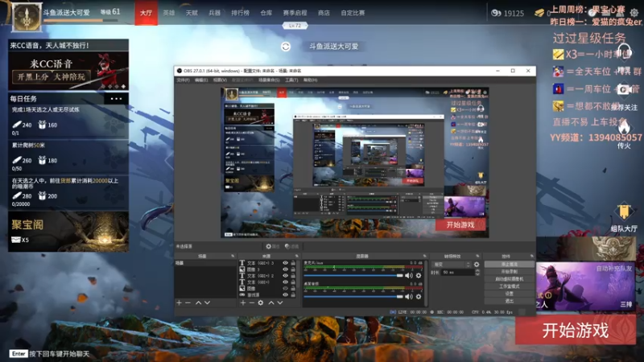
Task: Open OBS 场景集合(S) menu
Action: coord(269,80)
